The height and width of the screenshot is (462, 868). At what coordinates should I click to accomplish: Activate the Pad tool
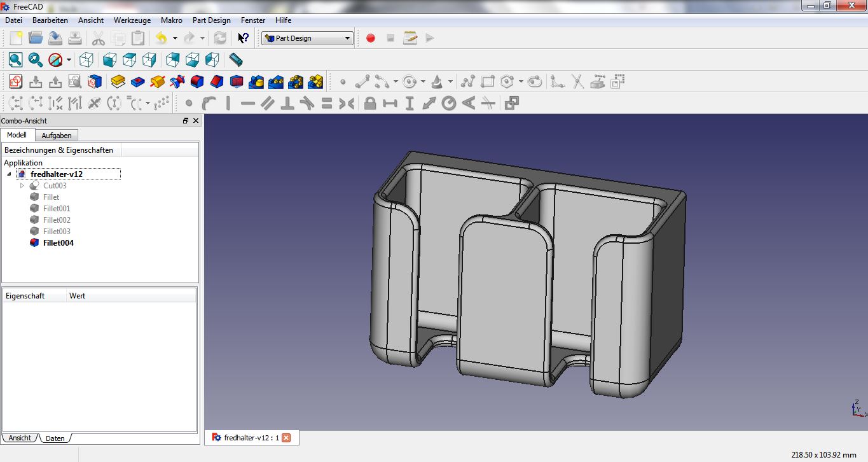coord(117,81)
